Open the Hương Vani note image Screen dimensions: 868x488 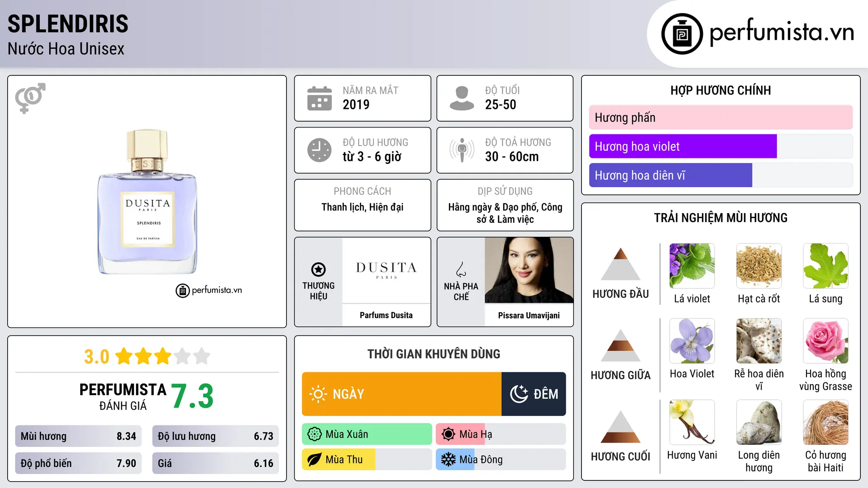(692, 422)
